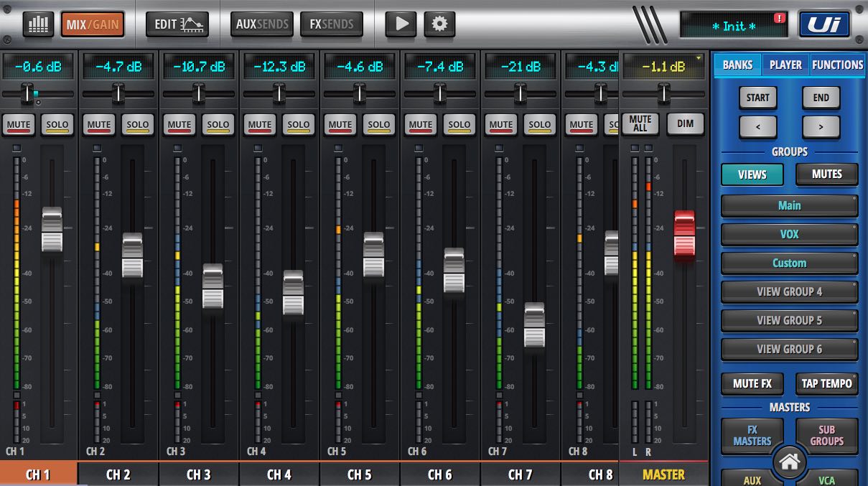Select the Custom view group
Viewport: 868px width, 486px height.
click(790, 263)
